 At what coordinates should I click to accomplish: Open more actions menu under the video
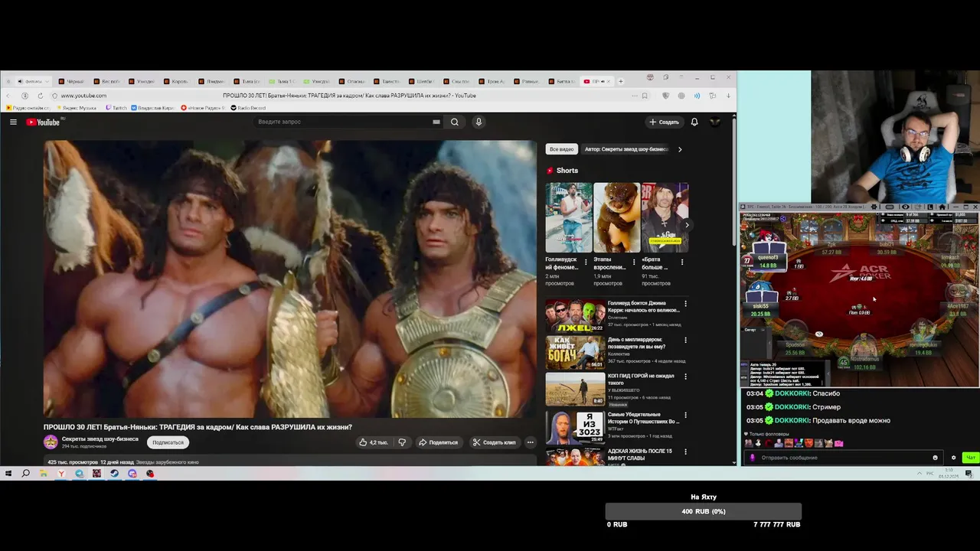pos(530,442)
